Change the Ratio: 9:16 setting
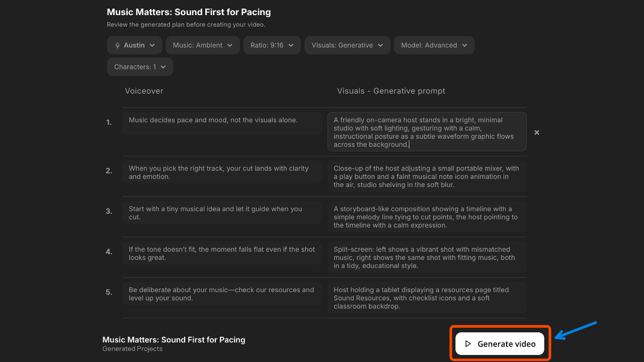 pos(272,45)
